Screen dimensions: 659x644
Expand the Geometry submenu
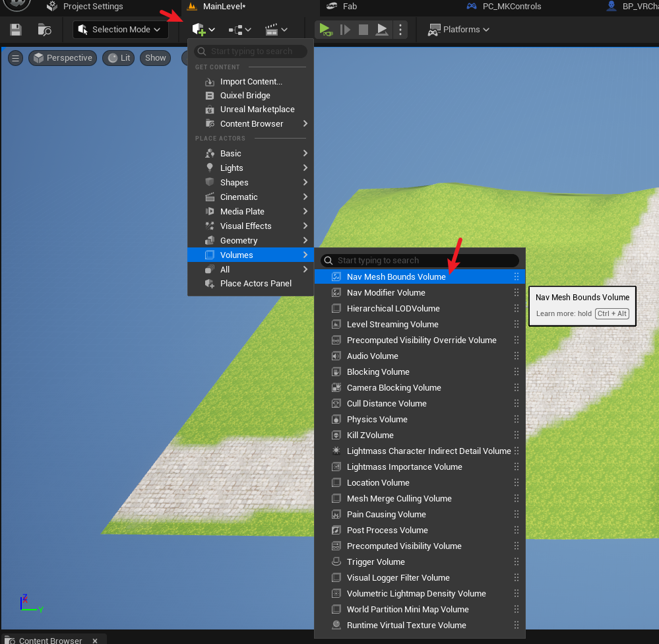click(x=251, y=240)
